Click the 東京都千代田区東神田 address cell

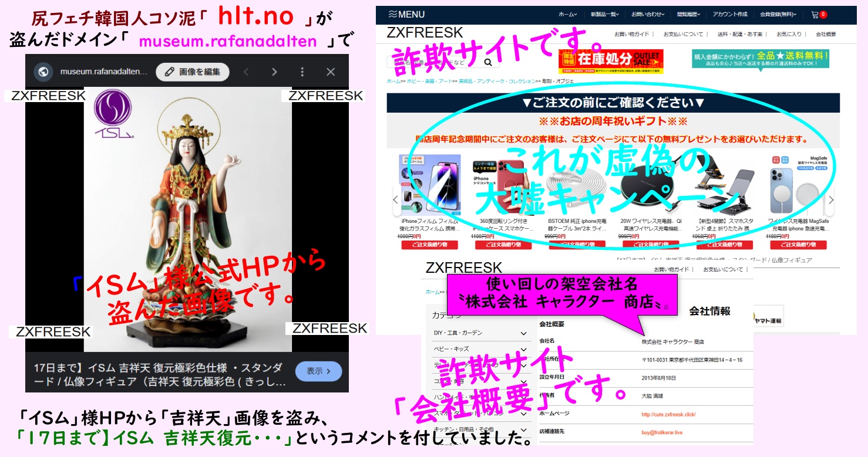click(x=692, y=360)
